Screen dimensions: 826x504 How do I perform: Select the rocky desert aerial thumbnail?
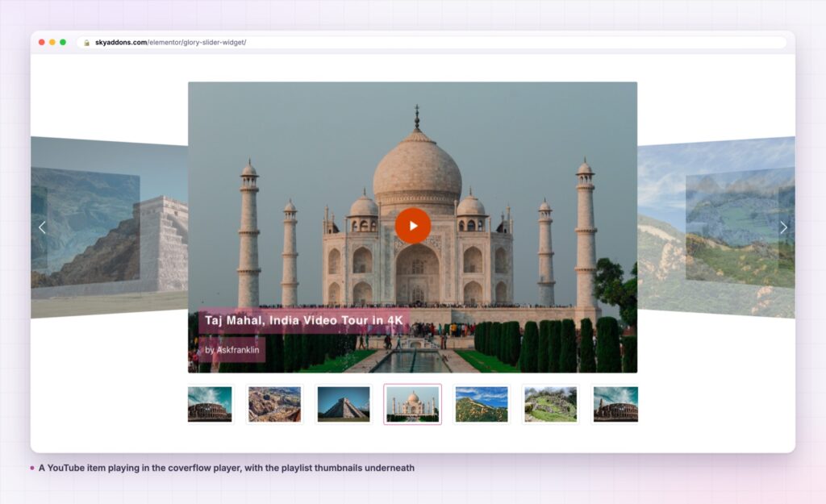pyautogui.click(x=274, y=404)
